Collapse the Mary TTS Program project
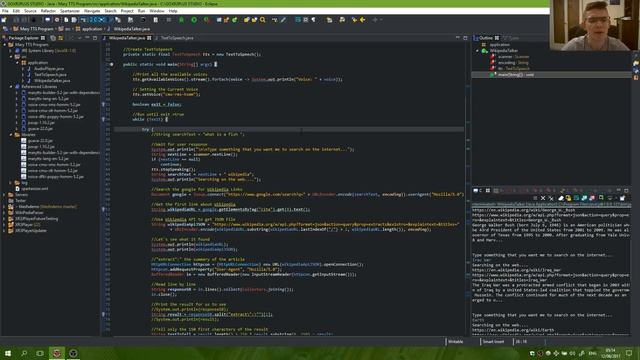Screen dimensions: 640x360 pos(4,44)
